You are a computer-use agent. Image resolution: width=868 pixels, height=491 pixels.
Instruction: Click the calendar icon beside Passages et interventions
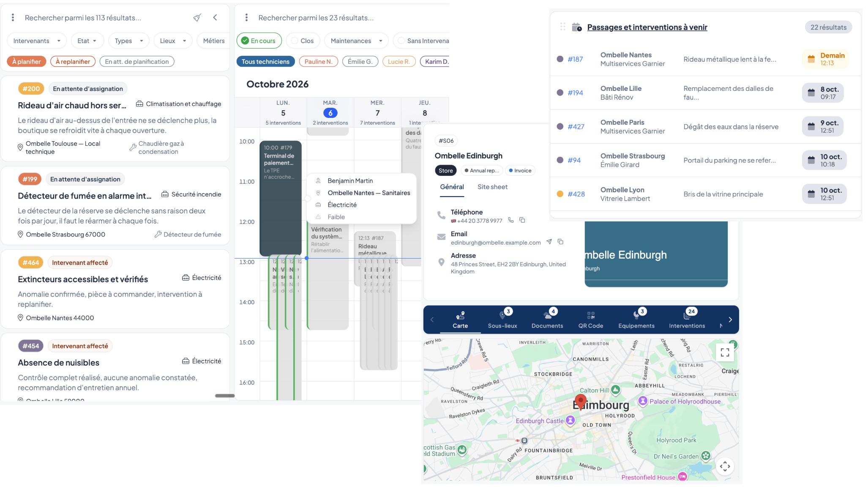[576, 27]
